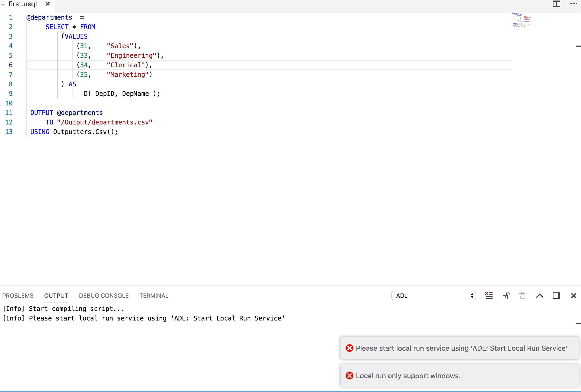Screen dimensions: 581x392
Task: Click line 11 containing OUTPUT @departments
Action: 66,113
